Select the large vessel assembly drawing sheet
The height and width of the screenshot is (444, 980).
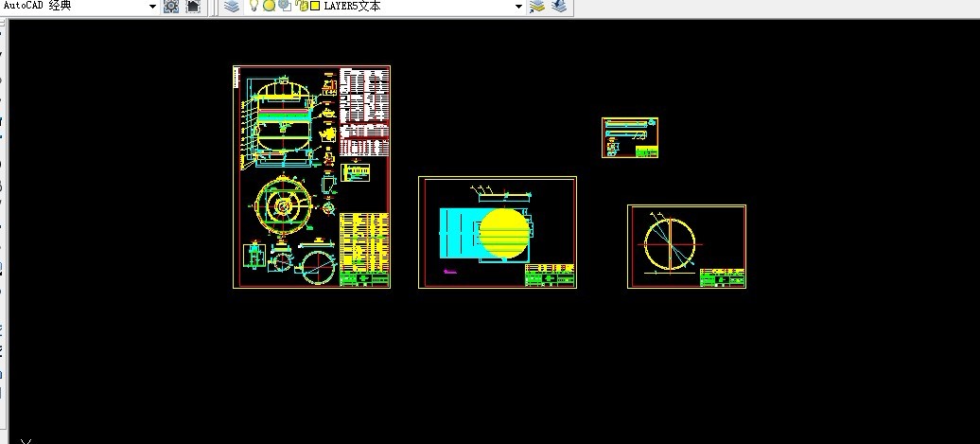312,177
